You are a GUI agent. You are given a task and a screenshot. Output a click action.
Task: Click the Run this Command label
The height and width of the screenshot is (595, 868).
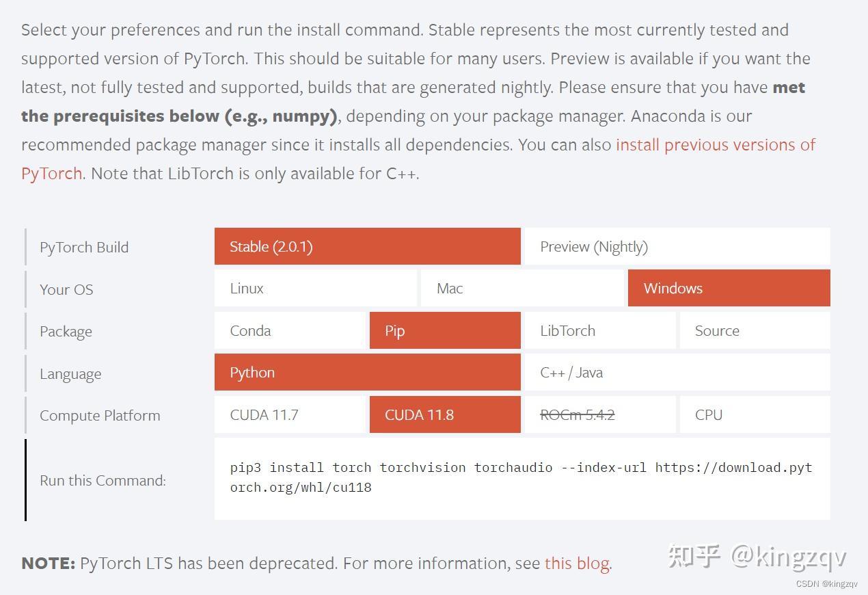click(x=103, y=480)
